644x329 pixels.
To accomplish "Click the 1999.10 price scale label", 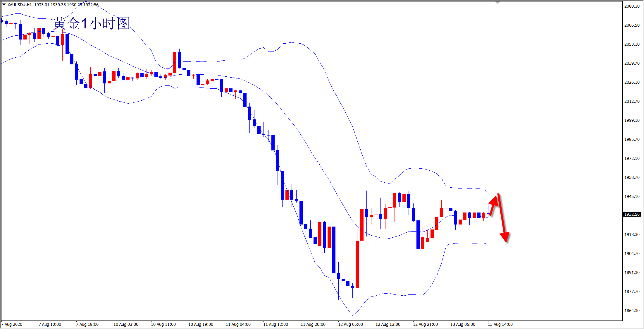I will point(632,120).
